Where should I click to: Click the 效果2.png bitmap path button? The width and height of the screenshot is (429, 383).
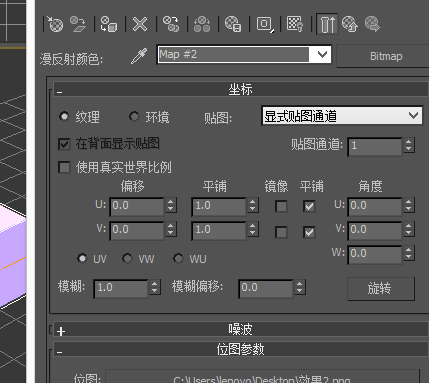click(262, 377)
